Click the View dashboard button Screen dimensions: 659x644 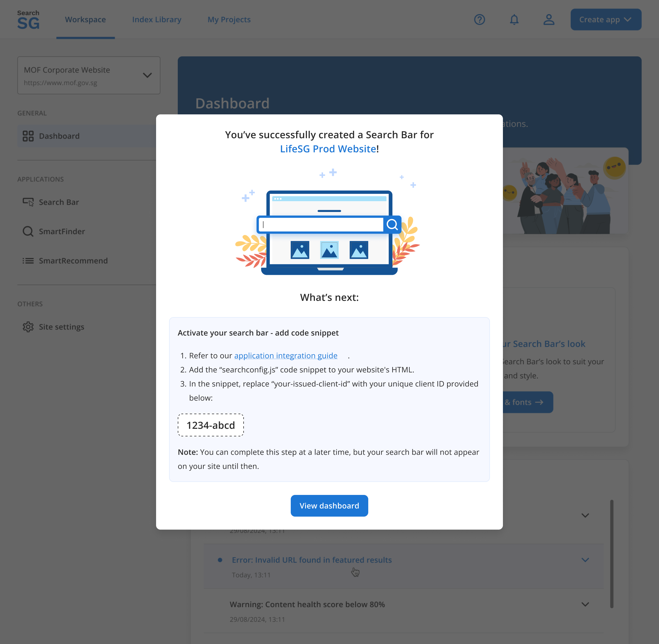[x=329, y=505]
